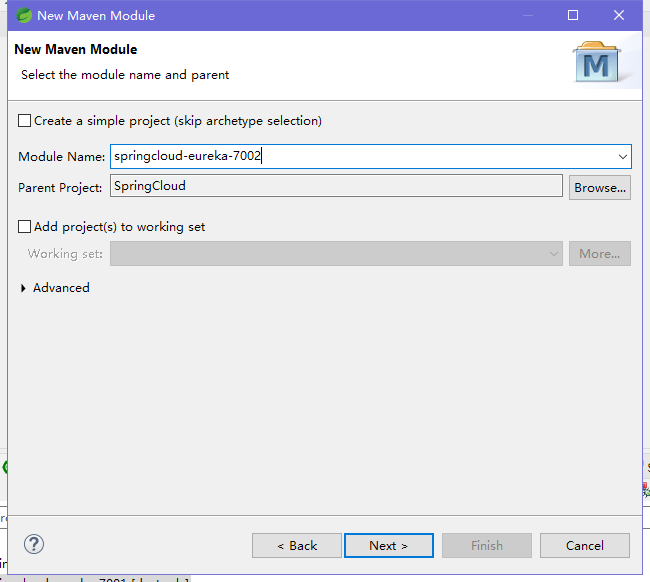Image resolution: width=650 pixels, height=582 pixels.
Task: Click 'Select the module name and parent' text
Action: (125, 75)
